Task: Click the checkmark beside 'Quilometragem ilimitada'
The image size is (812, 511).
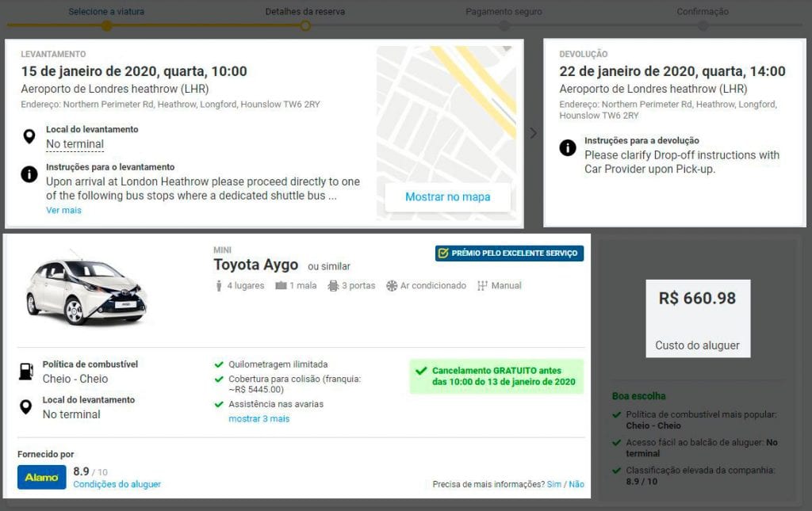Action: pyautogui.click(x=219, y=364)
